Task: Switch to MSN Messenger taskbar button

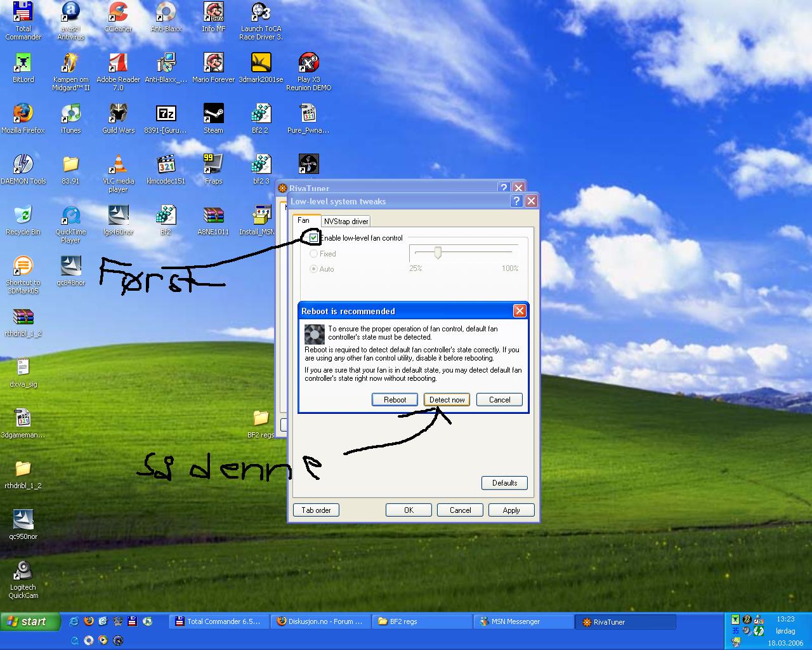Action: pos(524,622)
